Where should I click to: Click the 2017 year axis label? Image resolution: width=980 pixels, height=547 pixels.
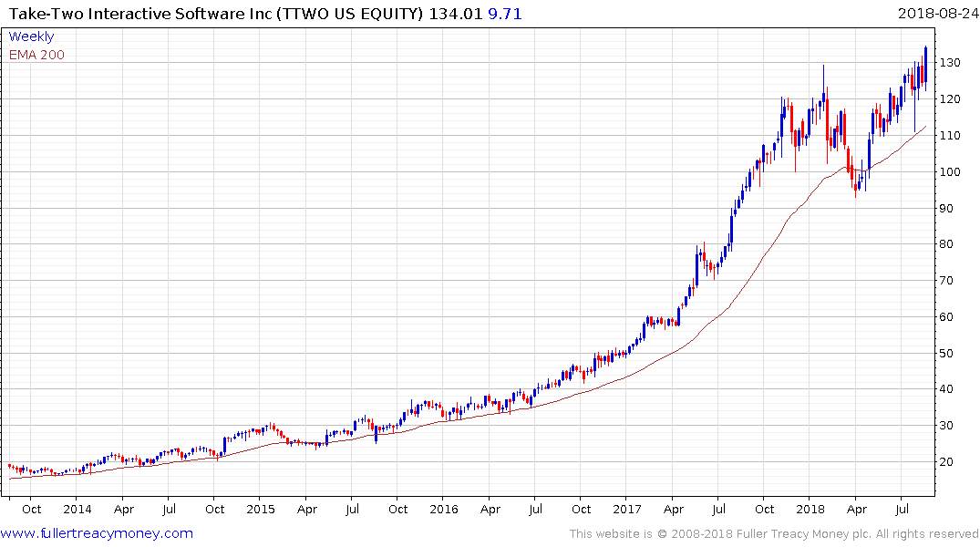pyautogui.click(x=627, y=509)
